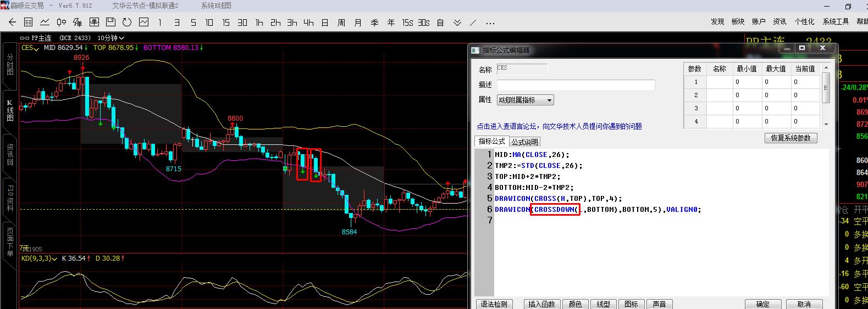Click the 语法检测 button
The image size is (868, 309).
(494, 304)
